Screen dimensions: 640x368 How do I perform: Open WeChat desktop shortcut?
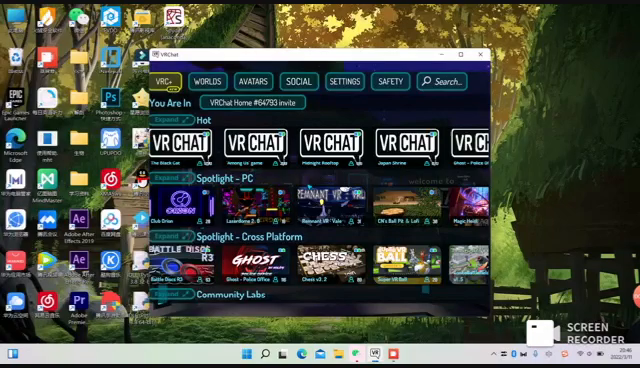(79, 20)
